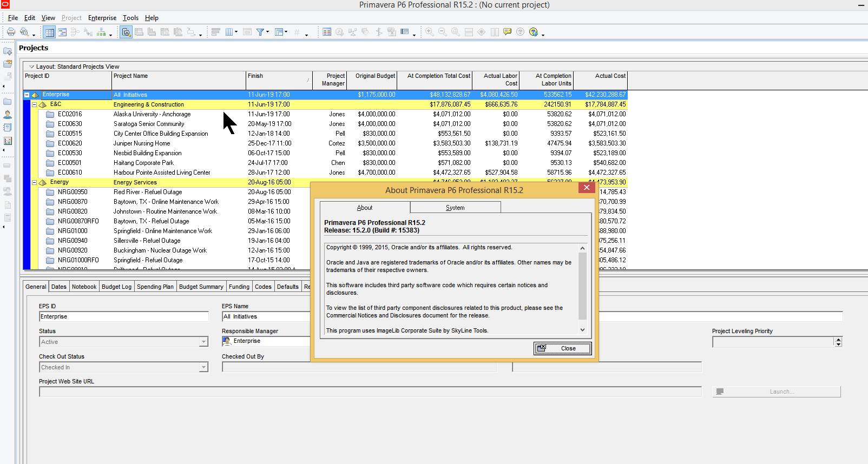Switch to the table view toolbar icon

[x=49, y=32]
